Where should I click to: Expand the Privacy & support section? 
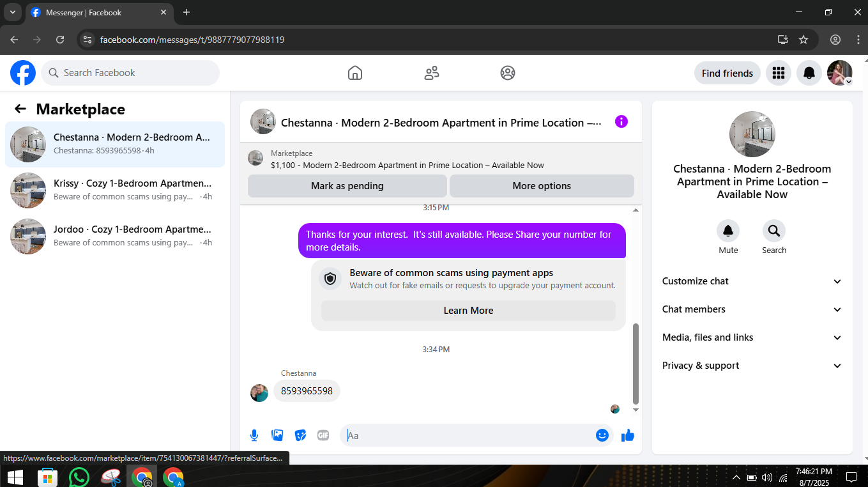(752, 366)
